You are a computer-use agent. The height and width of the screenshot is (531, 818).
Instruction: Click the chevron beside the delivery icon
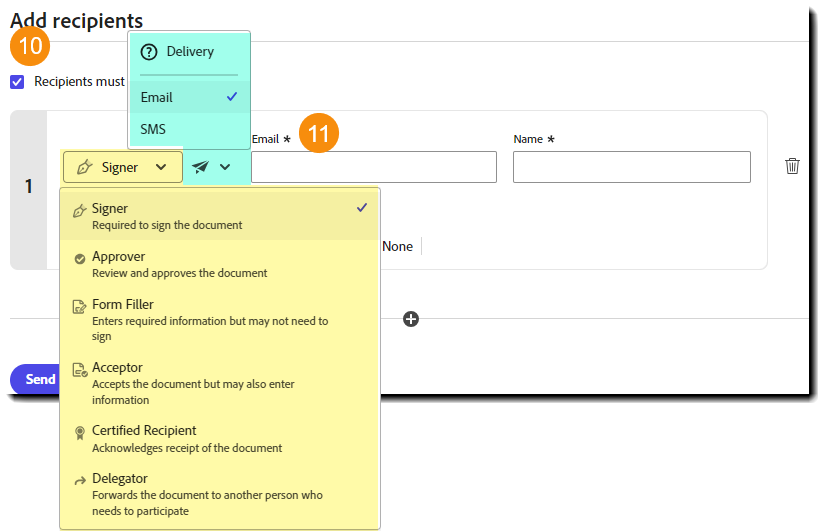(225, 167)
